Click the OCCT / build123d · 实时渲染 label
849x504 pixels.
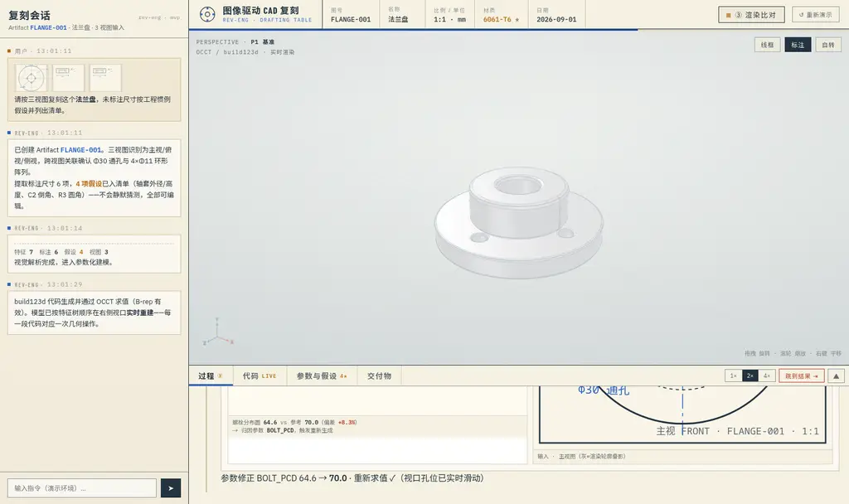pyautogui.click(x=245, y=52)
